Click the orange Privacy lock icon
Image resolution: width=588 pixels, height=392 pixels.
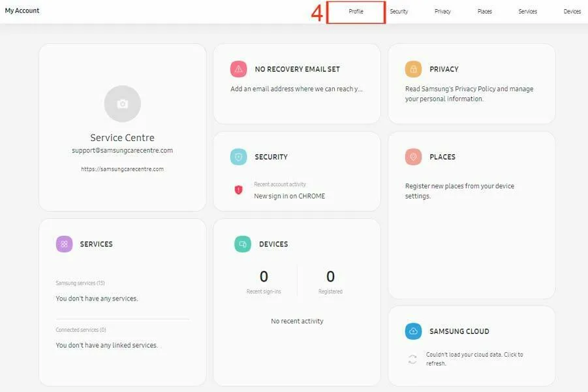[x=413, y=69]
